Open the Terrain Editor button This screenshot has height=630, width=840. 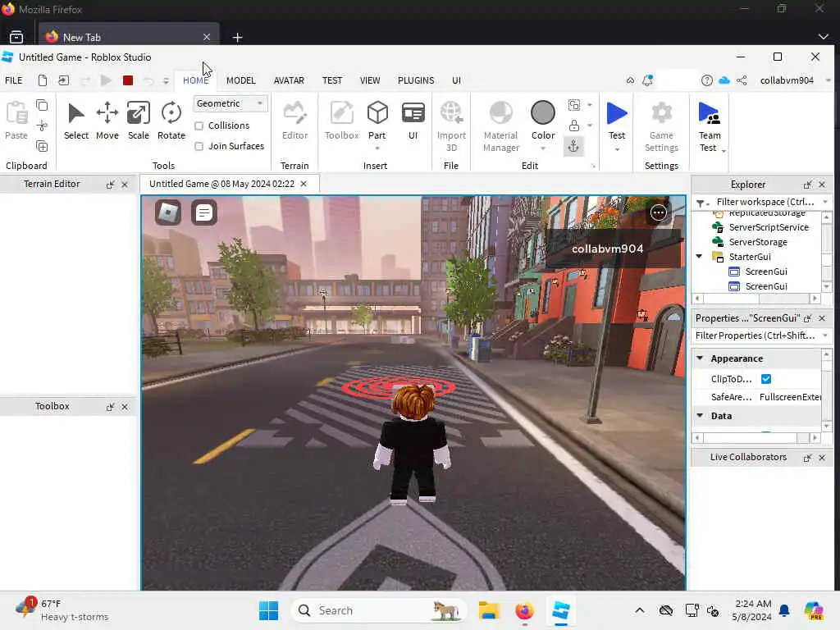(x=294, y=121)
